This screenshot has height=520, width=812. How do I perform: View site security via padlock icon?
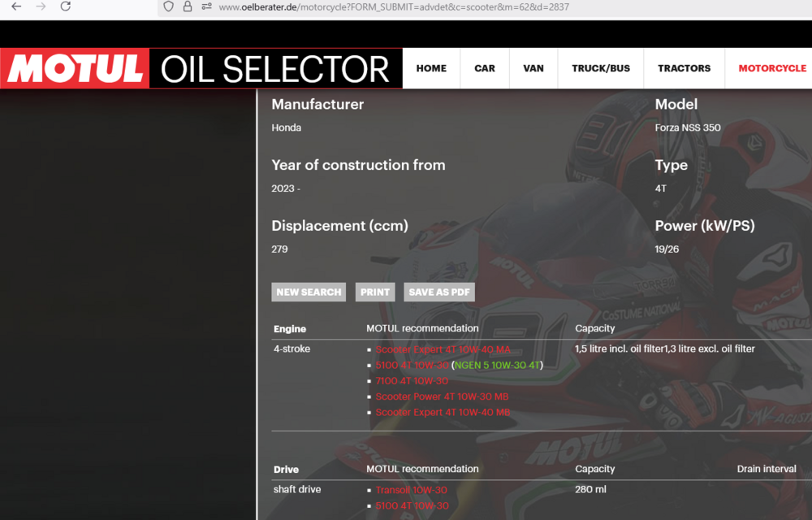(x=188, y=6)
